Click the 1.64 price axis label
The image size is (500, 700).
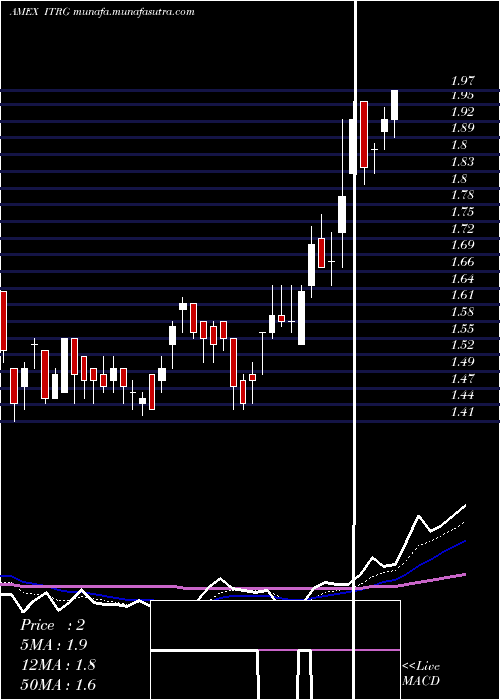tap(462, 279)
